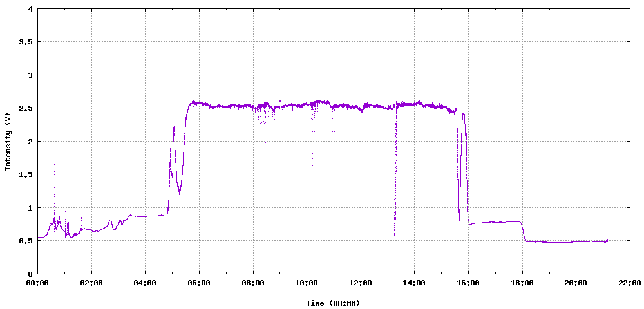The image size is (644, 309).
Task: Click the x-axis label 00:00
Action: coord(38,283)
